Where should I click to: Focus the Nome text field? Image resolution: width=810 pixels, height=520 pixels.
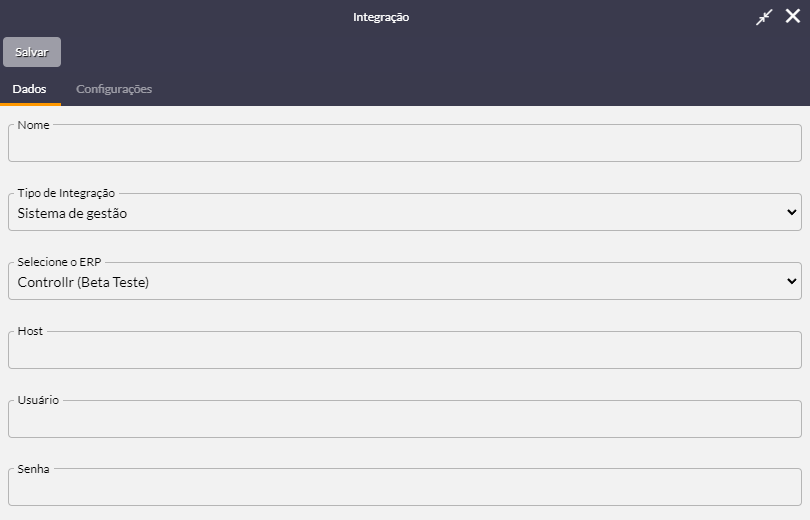(405, 143)
